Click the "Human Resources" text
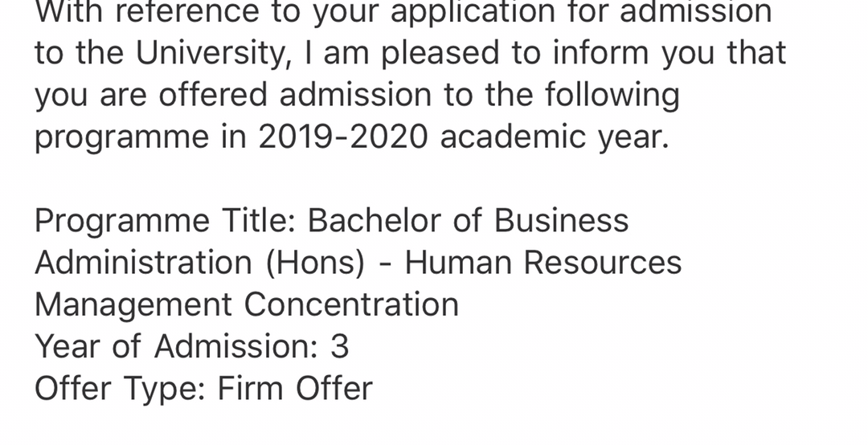Screen dimensions: 868x445 coord(543,263)
